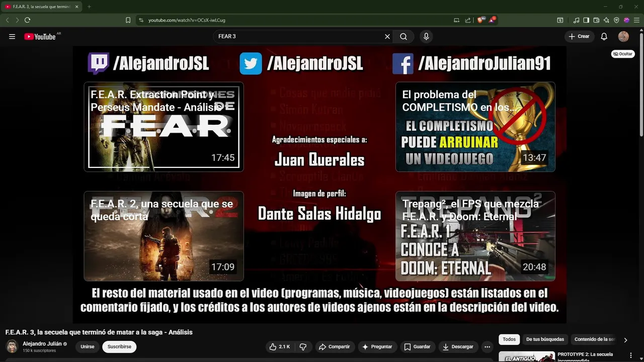Screen dimensions: 644x362
Task: Open Brave Rewards triangle icon
Action: (493, 20)
